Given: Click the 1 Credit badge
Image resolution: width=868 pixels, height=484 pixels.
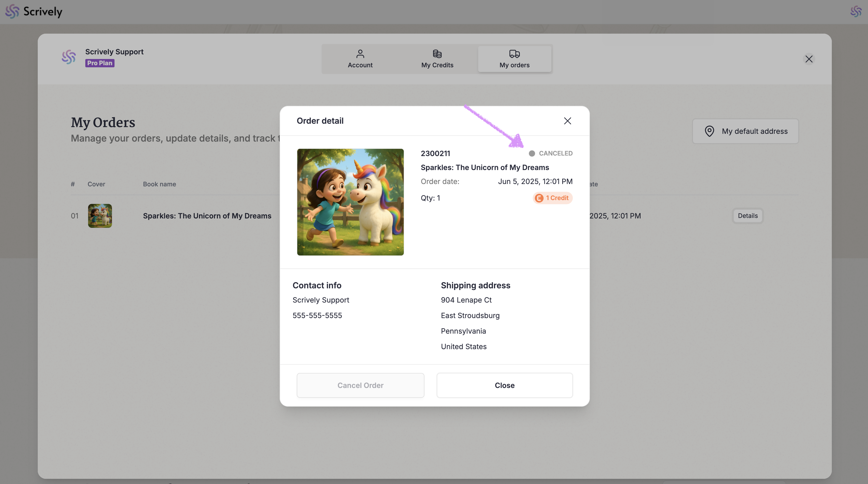Looking at the screenshot, I should click(x=552, y=198).
